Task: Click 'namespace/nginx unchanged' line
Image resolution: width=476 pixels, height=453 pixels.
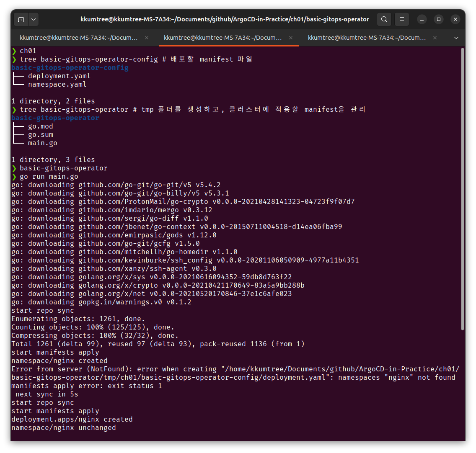Action: (63, 428)
